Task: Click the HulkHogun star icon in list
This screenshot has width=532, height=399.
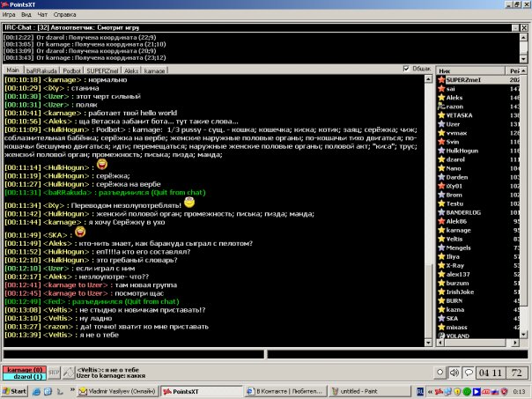Action: 443,152
